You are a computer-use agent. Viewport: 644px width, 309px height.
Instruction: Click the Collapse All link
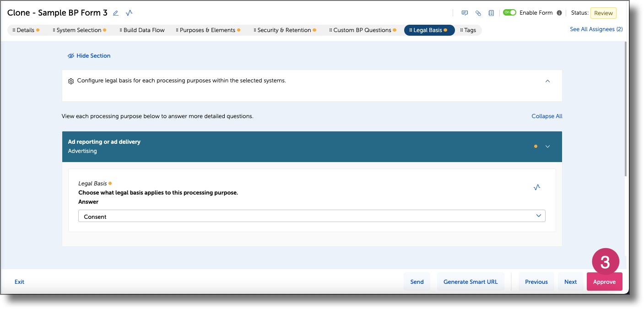coord(547,116)
